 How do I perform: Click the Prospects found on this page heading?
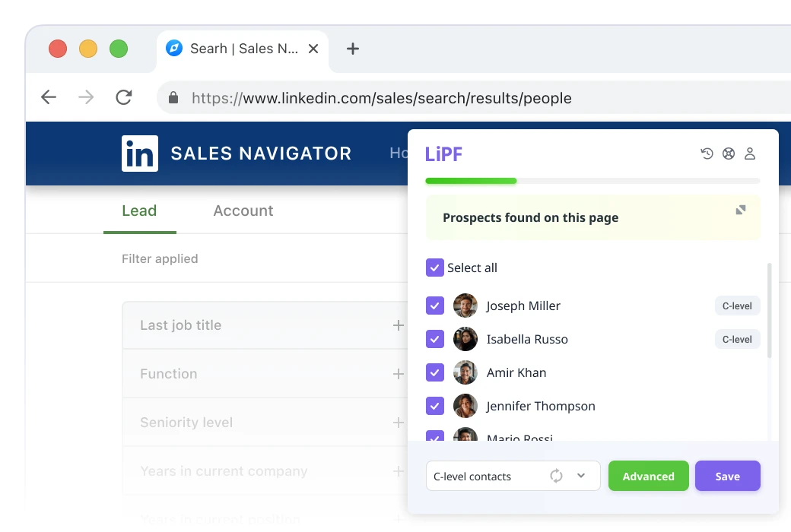[531, 217]
